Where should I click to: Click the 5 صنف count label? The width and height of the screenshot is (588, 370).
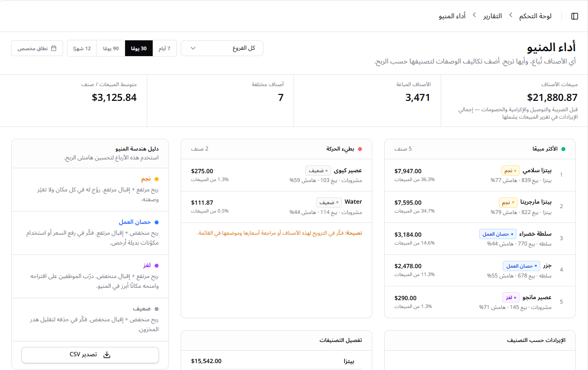pyautogui.click(x=403, y=149)
